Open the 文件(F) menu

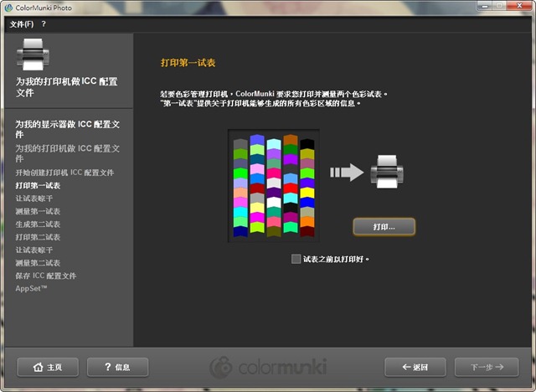pos(22,24)
